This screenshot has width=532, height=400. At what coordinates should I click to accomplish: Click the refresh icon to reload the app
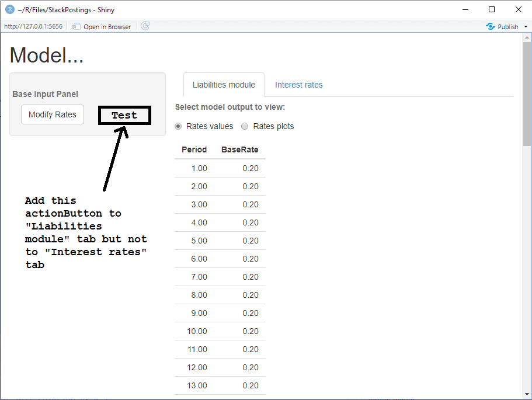pyautogui.click(x=144, y=26)
